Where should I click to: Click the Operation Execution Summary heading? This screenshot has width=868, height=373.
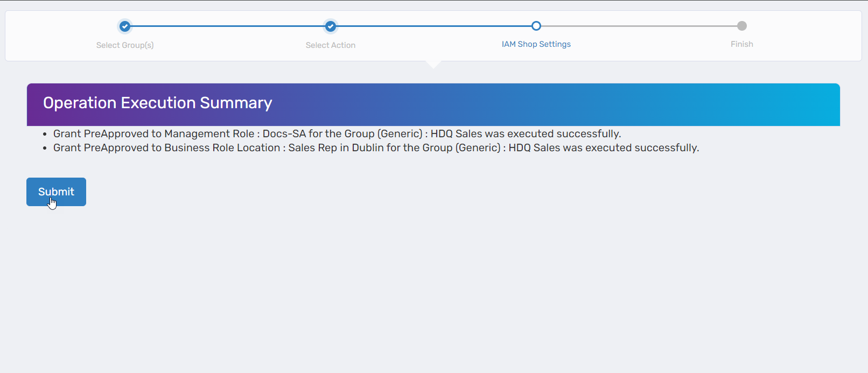[x=158, y=103]
